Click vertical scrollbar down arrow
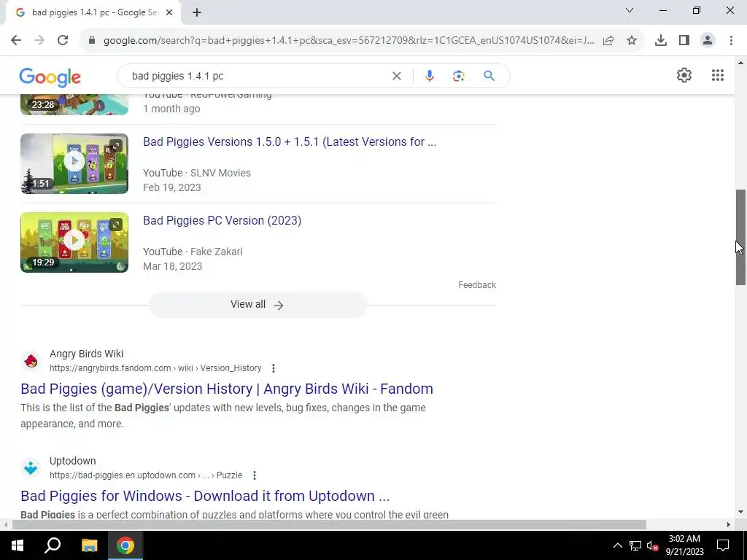This screenshot has width=747, height=560. click(x=740, y=513)
